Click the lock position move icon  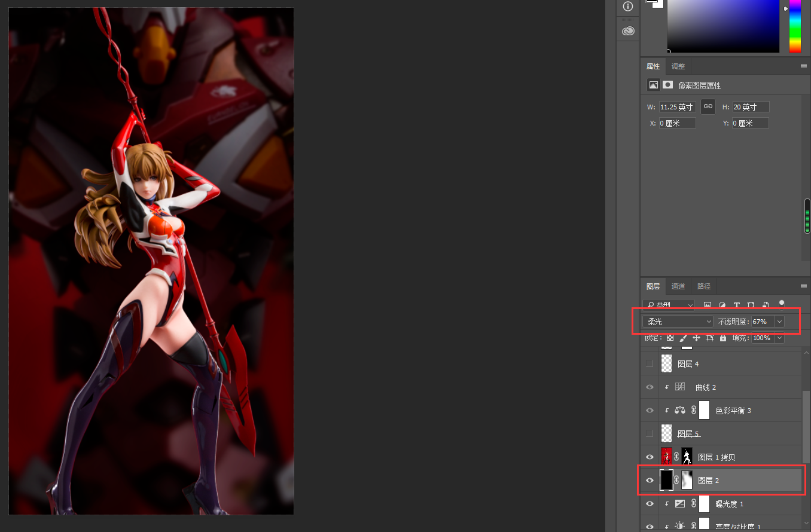(x=696, y=338)
